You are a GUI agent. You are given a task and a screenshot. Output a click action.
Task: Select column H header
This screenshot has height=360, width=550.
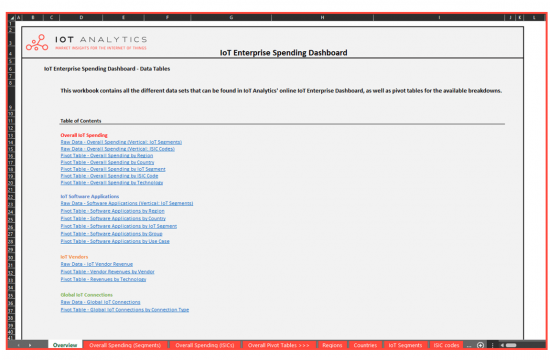point(322,18)
